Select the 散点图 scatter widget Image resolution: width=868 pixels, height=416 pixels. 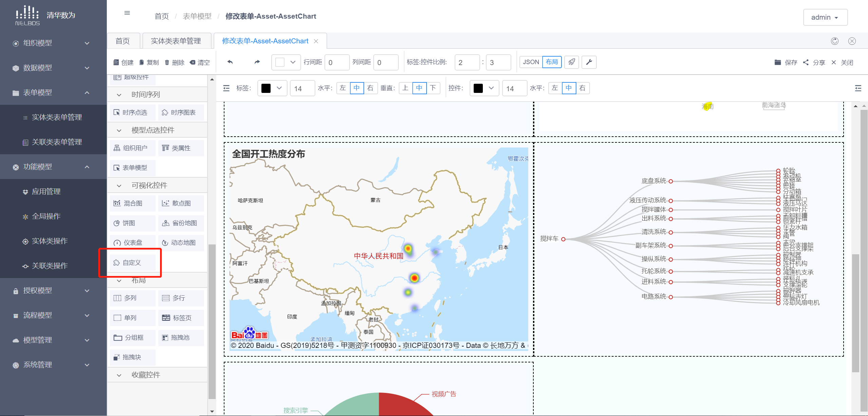[x=181, y=203]
